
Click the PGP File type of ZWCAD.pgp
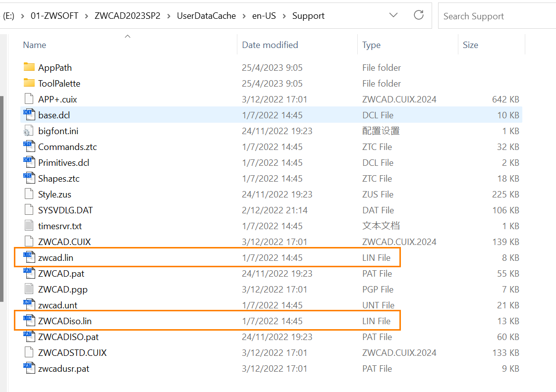pos(378,290)
